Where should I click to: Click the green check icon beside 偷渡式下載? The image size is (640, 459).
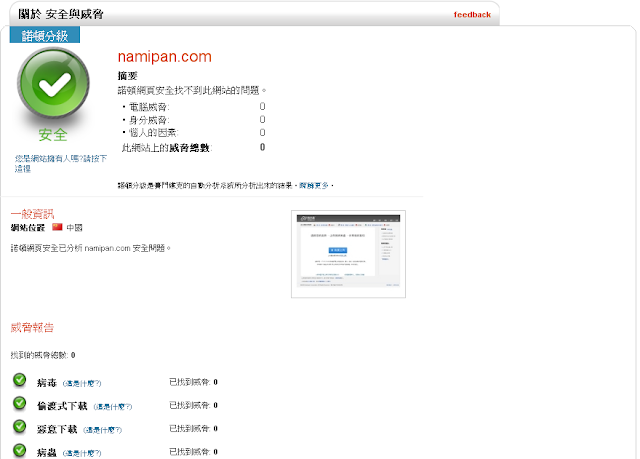[19, 403]
